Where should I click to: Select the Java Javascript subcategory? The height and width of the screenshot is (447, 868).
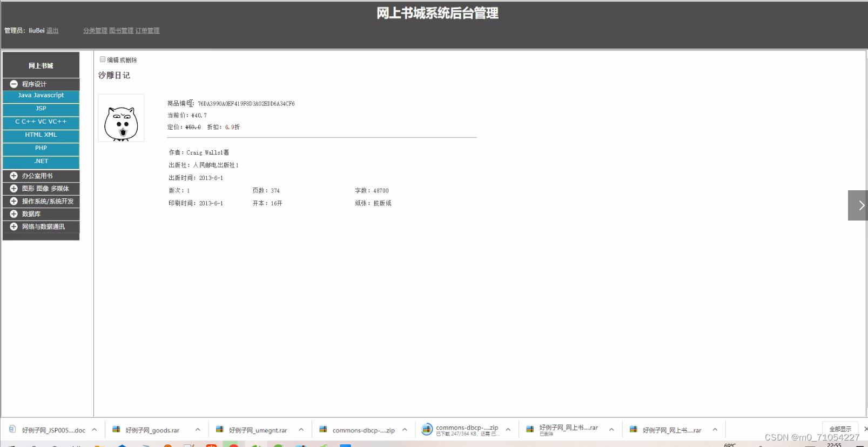point(41,96)
